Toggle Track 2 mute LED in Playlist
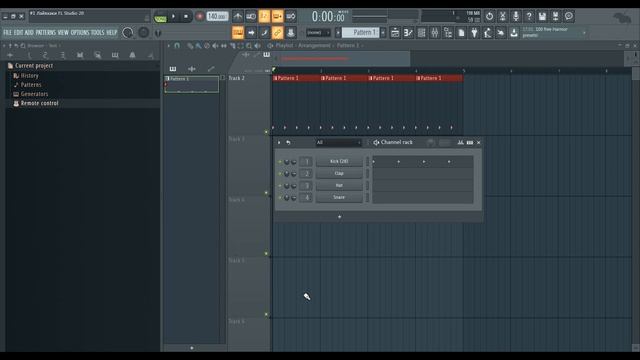The image size is (640, 360). tap(266, 132)
